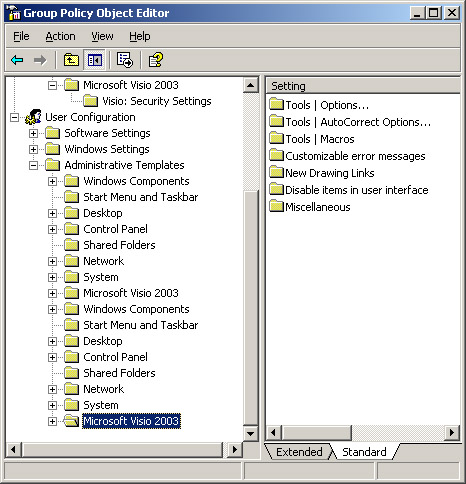Click the Setting column header
Image resolution: width=466 pixels, height=484 pixels.
[x=363, y=86]
